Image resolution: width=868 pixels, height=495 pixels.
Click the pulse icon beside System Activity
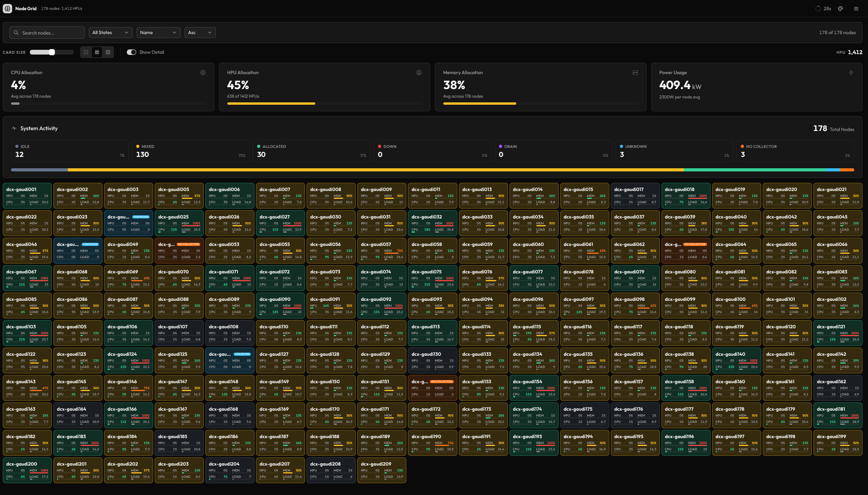pyautogui.click(x=14, y=128)
